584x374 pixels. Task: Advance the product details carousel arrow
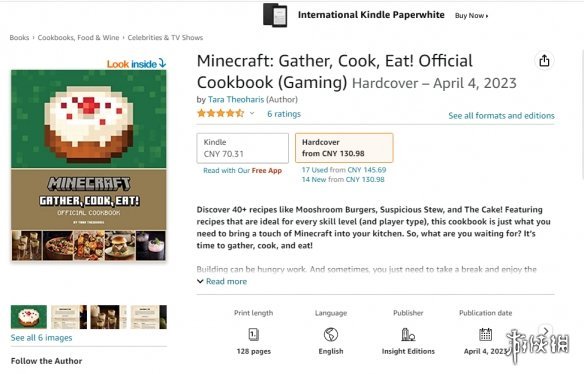click(x=545, y=331)
